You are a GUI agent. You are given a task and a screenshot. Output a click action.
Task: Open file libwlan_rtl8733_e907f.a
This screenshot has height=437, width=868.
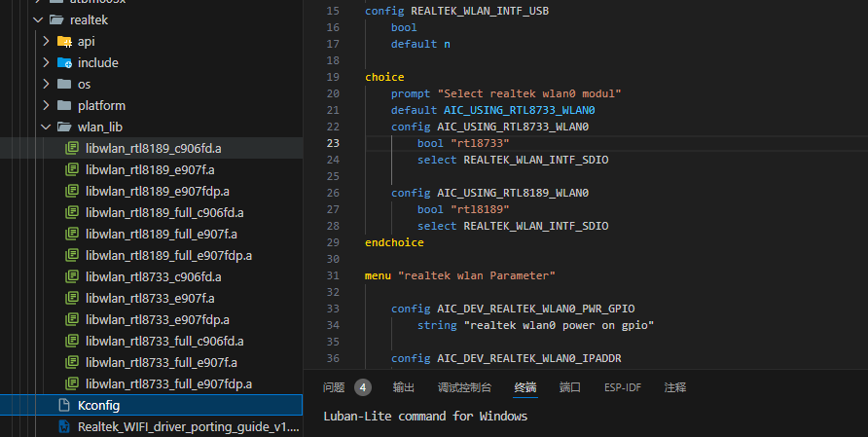[150, 298]
